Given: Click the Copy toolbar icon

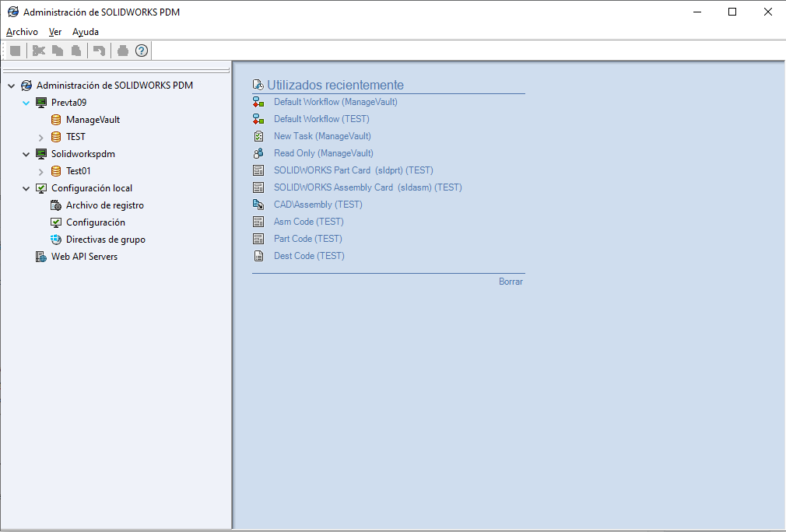Looking at the screenshot, I should [x=58, y=51].
